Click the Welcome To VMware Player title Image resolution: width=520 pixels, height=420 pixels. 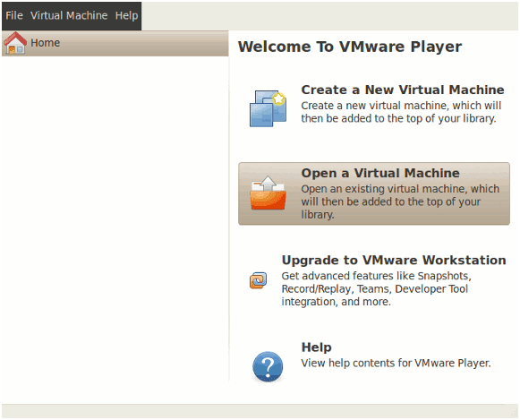(x=350, y=47)
